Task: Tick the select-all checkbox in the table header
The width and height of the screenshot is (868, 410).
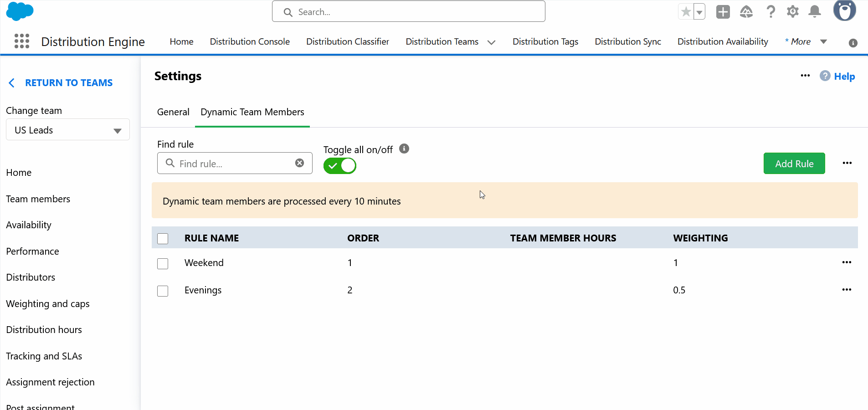Action: pos(163,239)
